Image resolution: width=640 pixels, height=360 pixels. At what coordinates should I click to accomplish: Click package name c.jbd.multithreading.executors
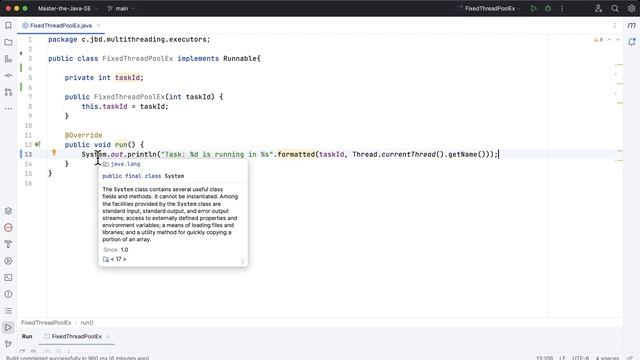coord(144,40)
